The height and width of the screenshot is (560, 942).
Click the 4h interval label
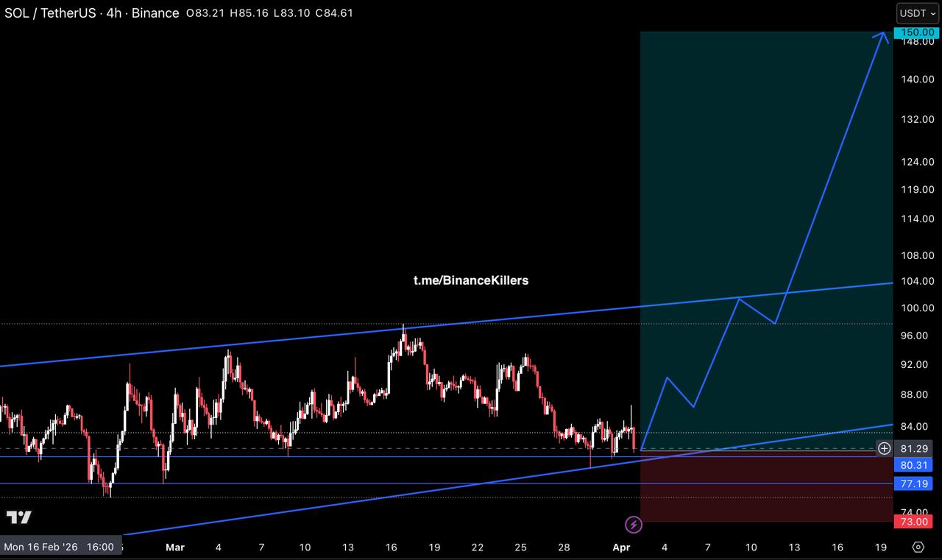[x=114, y=13]
